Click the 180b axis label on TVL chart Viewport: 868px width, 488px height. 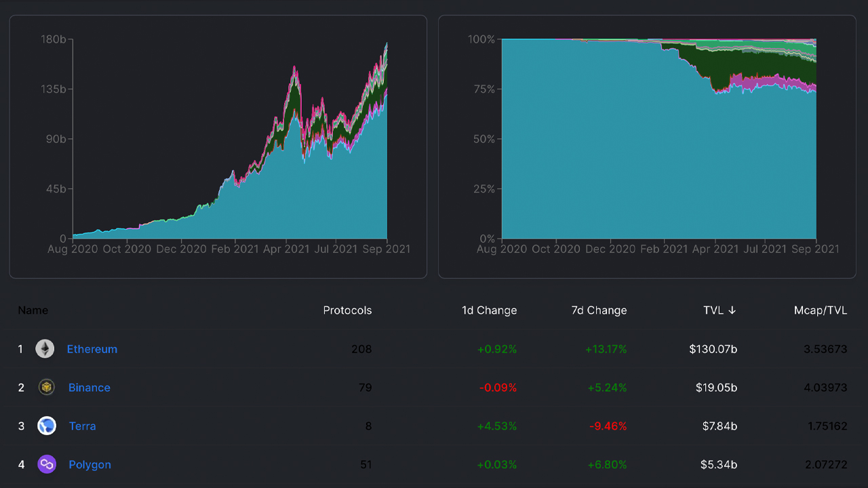[x=54, y=39]
